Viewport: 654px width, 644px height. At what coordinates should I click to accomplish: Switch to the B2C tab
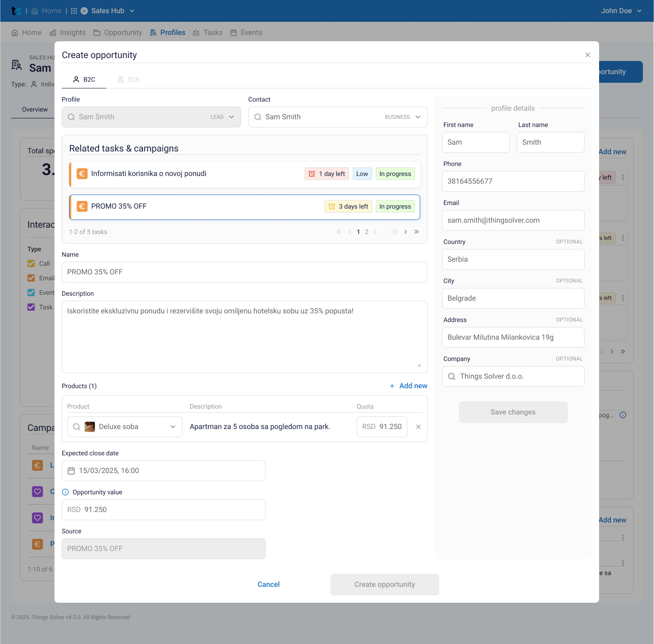(x=84, y=79)
